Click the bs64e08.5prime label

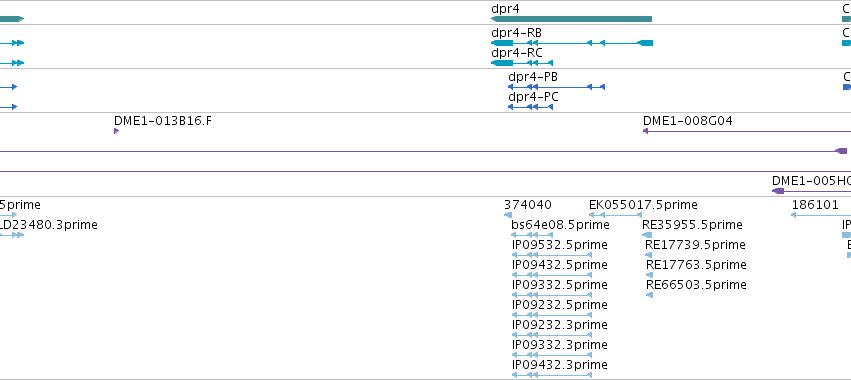pyautogui.click(x=560, y=225)
